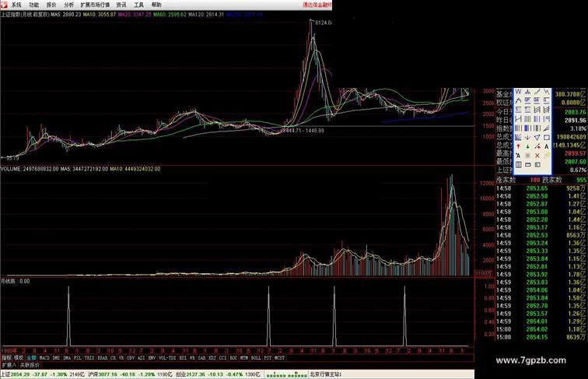Click the MA5: 2880.23 label
This screenshot has width=588, height=379.
(x=65, y=15)
